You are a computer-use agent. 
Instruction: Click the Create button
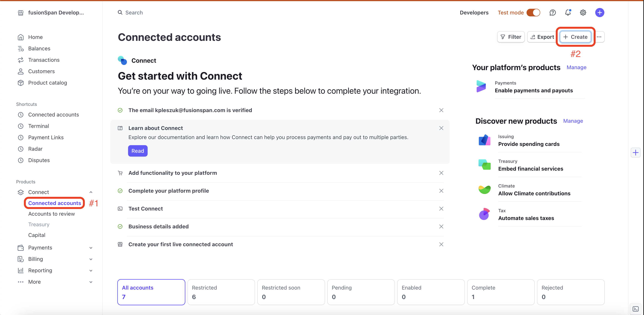tap(575, 37)
